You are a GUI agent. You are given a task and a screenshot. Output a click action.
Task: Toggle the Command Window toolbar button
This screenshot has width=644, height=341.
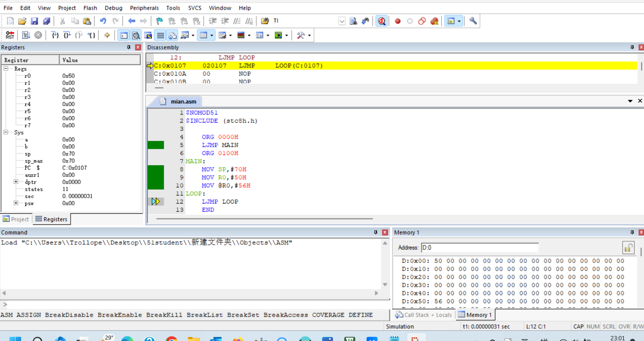pos(124,35)
